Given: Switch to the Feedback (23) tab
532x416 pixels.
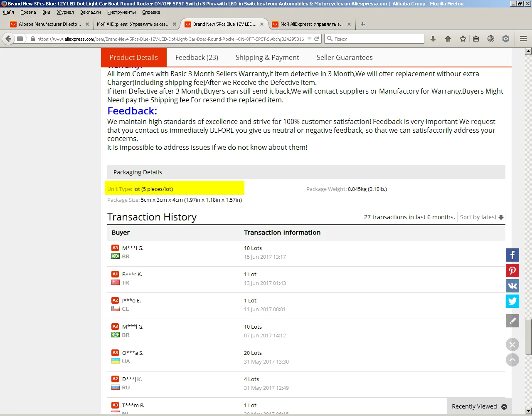Looking at the screenshot, I should point(197,57).
